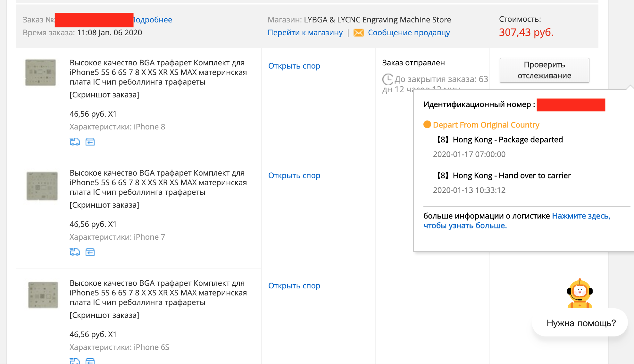
Task: Select the Идентификационный номер label
Action: pyautogui.click(x=479, y=104)
